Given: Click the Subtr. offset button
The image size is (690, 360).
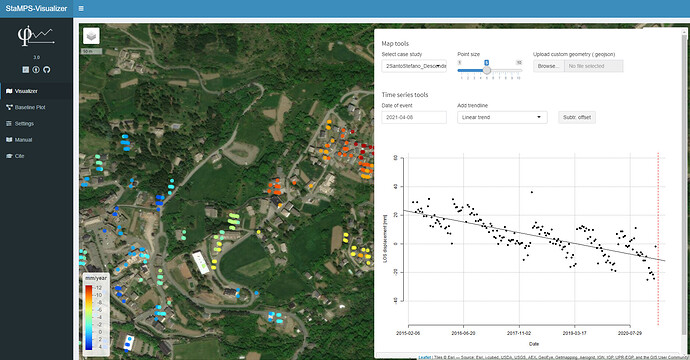Looking at the screenshot, I should [577, 118].
